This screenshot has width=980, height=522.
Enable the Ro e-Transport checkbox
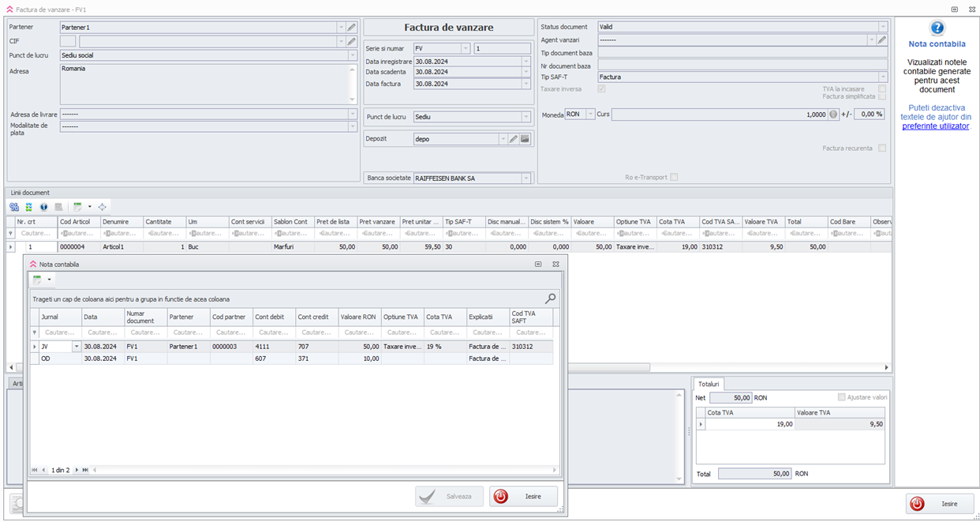click(674, 178)
